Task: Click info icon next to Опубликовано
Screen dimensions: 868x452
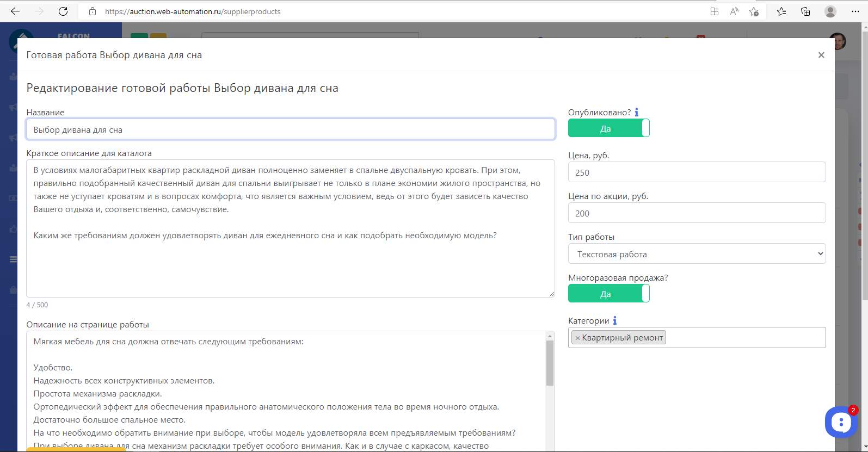Action: click(x=636, y=112)
